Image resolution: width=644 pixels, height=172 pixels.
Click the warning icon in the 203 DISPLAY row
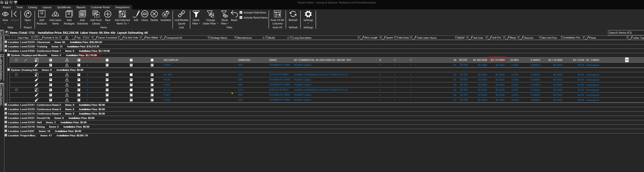point(67,60)
